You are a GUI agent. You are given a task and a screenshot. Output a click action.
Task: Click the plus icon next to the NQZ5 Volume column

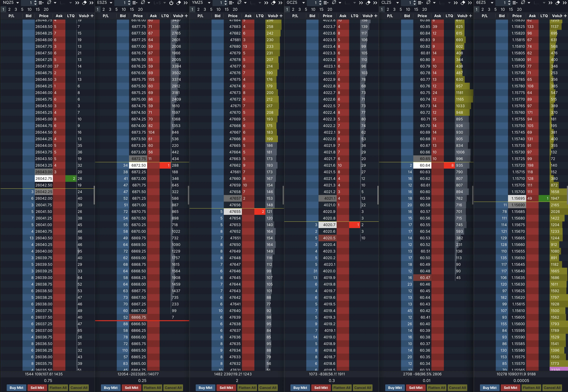(x=92, y=16)
